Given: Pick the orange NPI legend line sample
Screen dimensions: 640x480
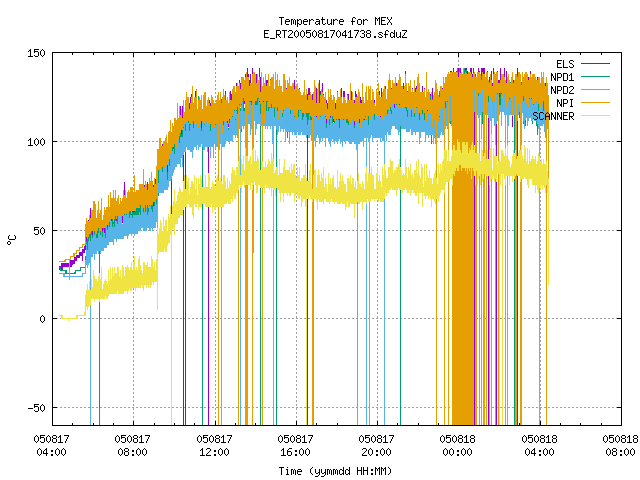Looking at the screenshot, I should [595, 103].
